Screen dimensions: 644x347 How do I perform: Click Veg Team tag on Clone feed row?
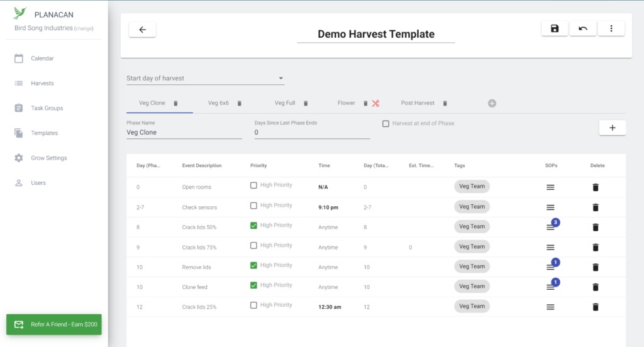coord(472,286)
